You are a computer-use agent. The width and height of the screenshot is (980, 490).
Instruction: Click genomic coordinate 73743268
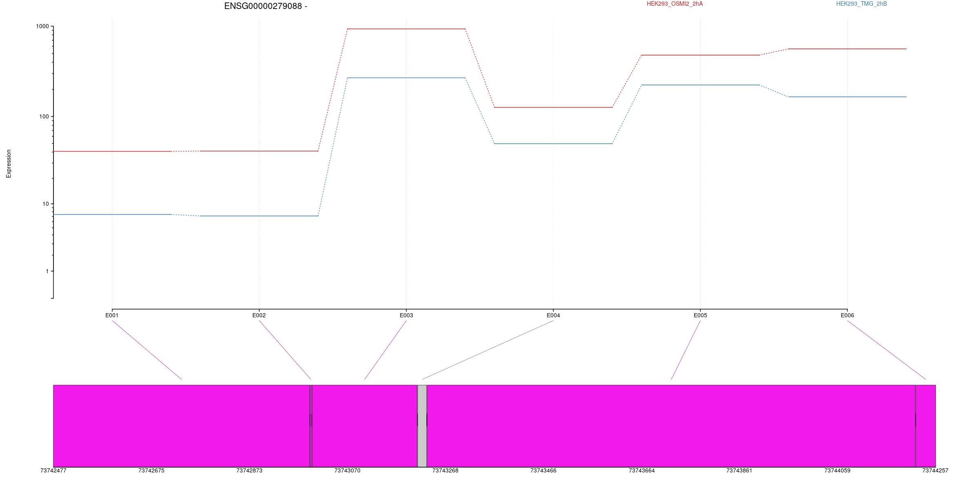pyautogui.click(x=445, y=471)
